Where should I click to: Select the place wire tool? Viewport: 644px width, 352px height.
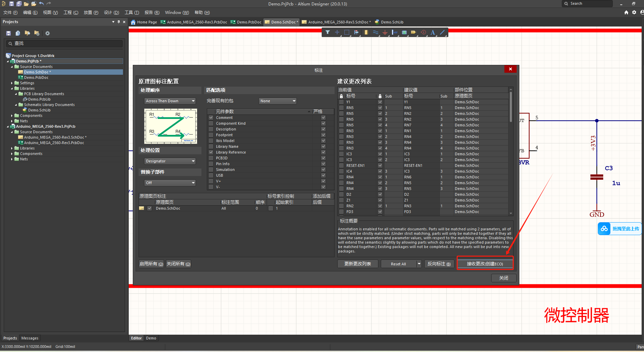tap(375, 33)
